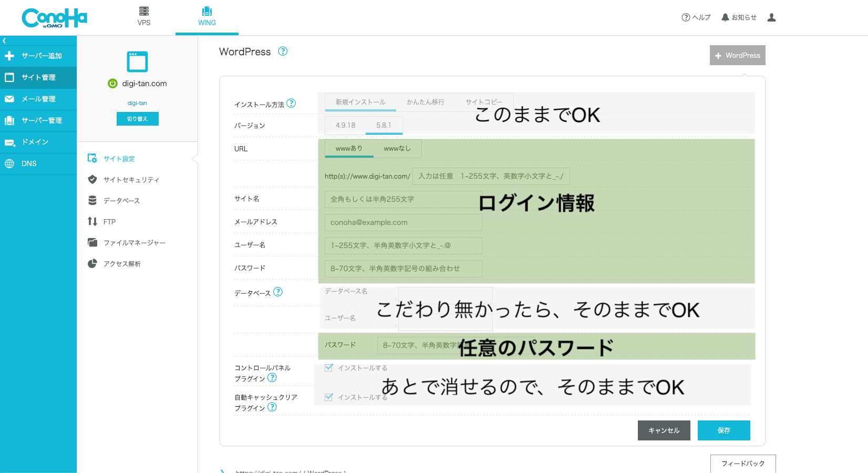Click the メールアドレス input field
Screen dimensions: 868x473
point(403,222)
